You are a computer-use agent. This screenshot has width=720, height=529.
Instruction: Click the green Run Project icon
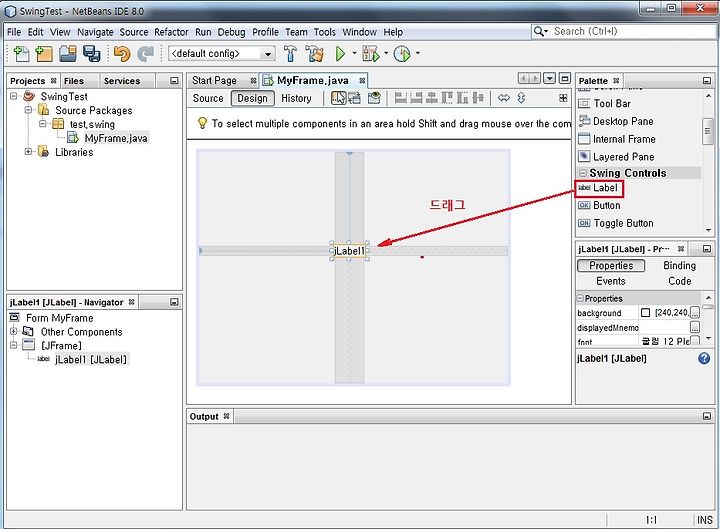[x=340, y=54]
